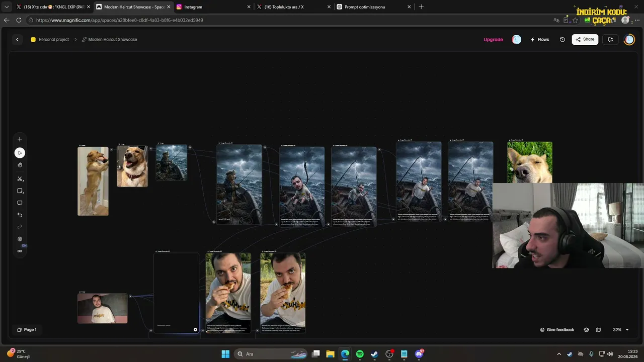The height and width of the screenshot is (362, 644).
Task: Select the scissors cut tool
Action: pos(20,179)
